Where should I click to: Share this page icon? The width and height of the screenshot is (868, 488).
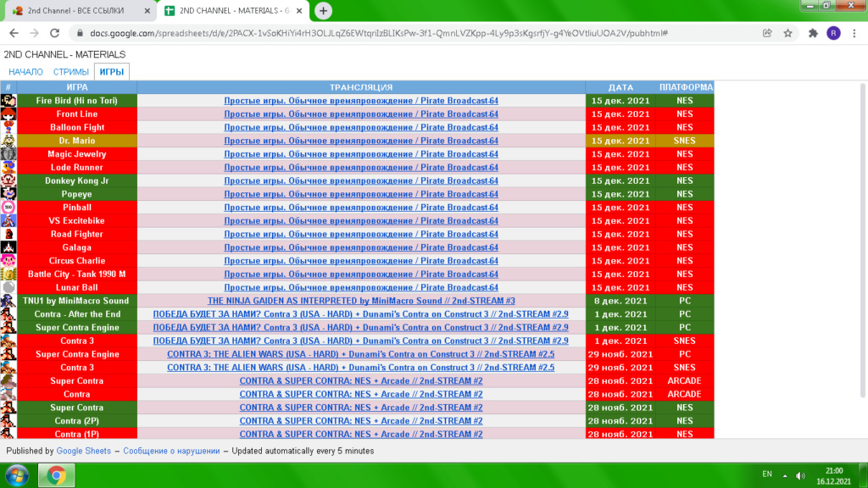coord(767,33)
